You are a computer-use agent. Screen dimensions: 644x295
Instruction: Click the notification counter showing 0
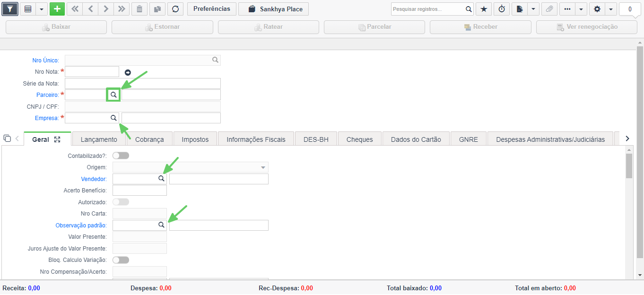[630, 9]
